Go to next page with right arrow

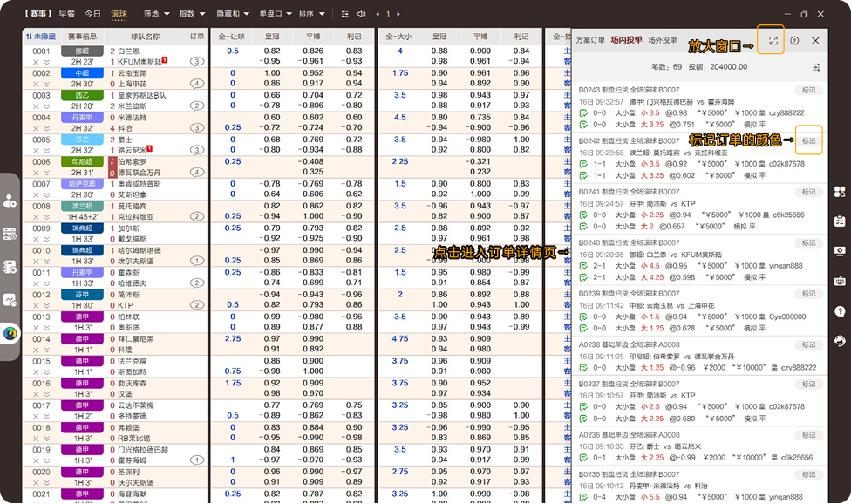(398, 14)
